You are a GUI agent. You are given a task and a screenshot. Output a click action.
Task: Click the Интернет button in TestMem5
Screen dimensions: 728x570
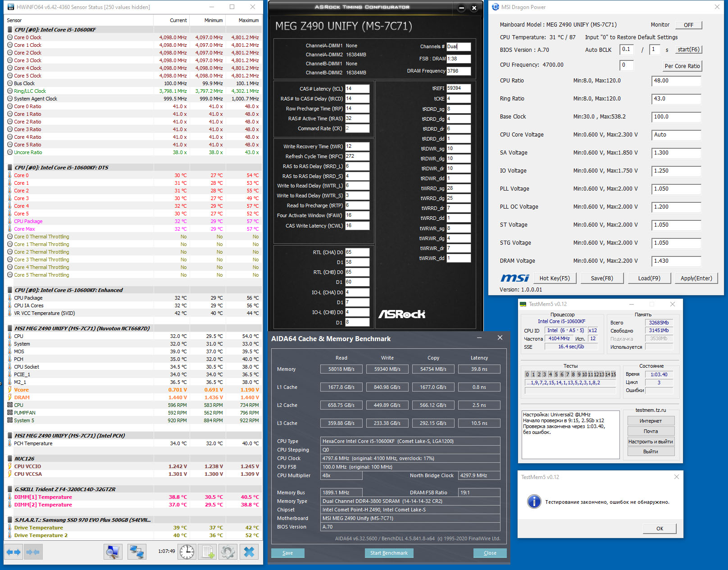click(651, 421)
